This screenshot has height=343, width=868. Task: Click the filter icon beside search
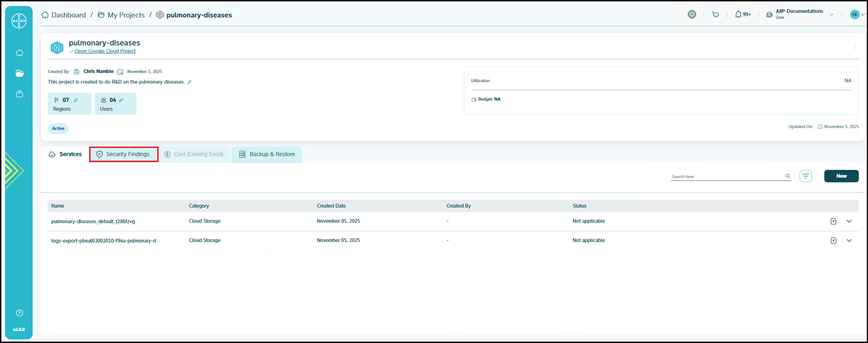(805, 176)
